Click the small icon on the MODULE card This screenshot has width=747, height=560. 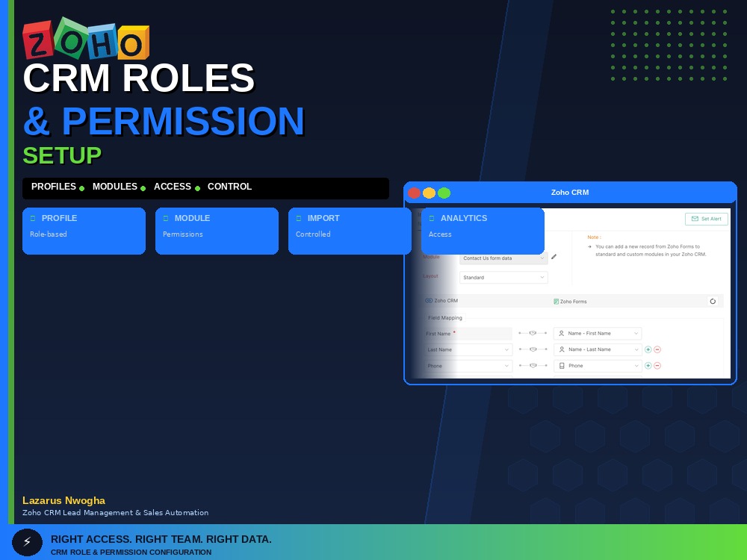pos(166,219)
